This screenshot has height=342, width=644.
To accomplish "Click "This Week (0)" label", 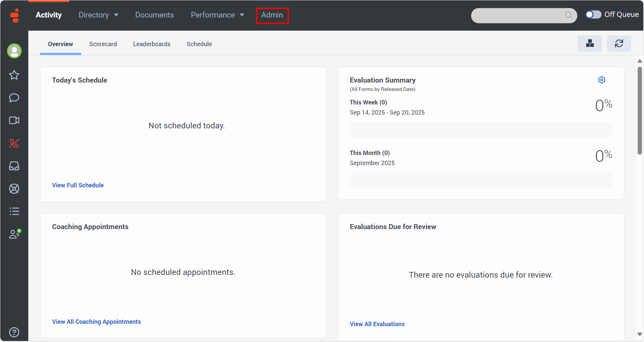I will point(368,102).
